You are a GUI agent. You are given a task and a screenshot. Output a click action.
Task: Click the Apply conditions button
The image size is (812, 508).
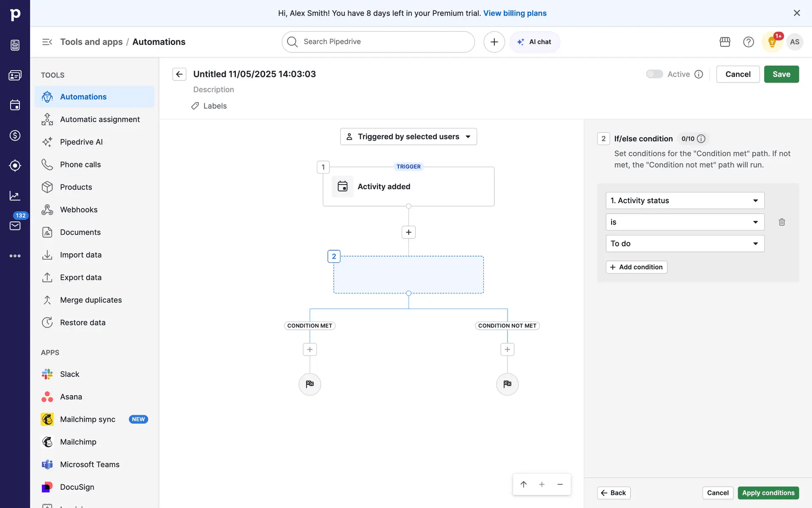tap(768, 493)
